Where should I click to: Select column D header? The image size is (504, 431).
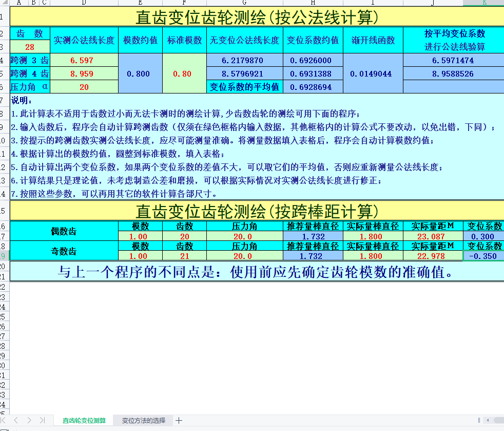(84, 3)
